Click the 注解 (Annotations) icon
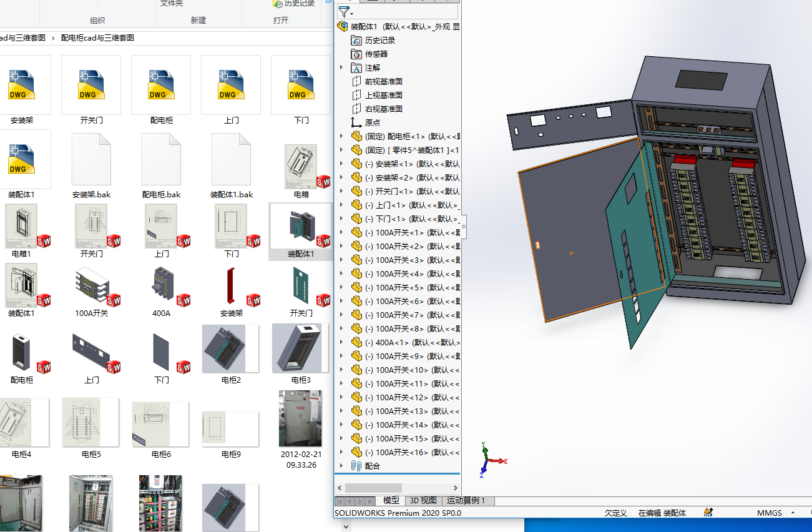 tap(357, 67)
